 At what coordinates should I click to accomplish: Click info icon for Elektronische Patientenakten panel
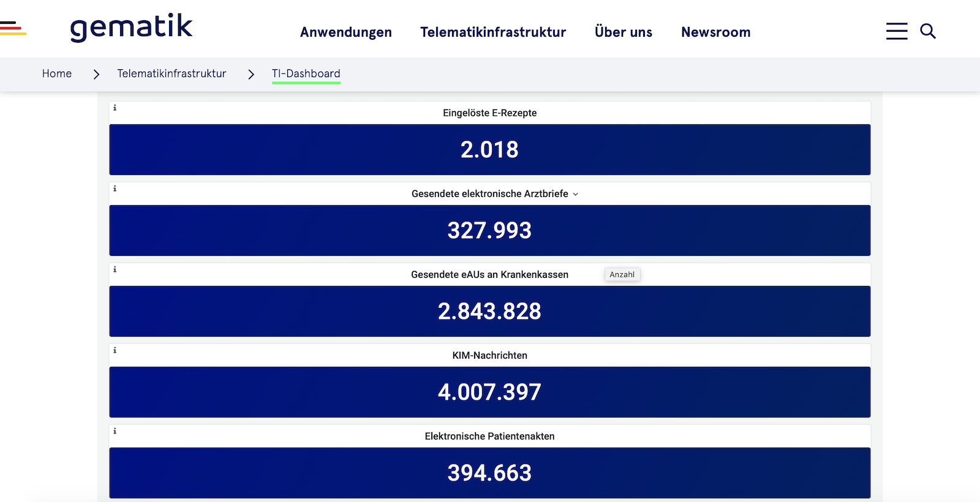[x=115, y=431]
